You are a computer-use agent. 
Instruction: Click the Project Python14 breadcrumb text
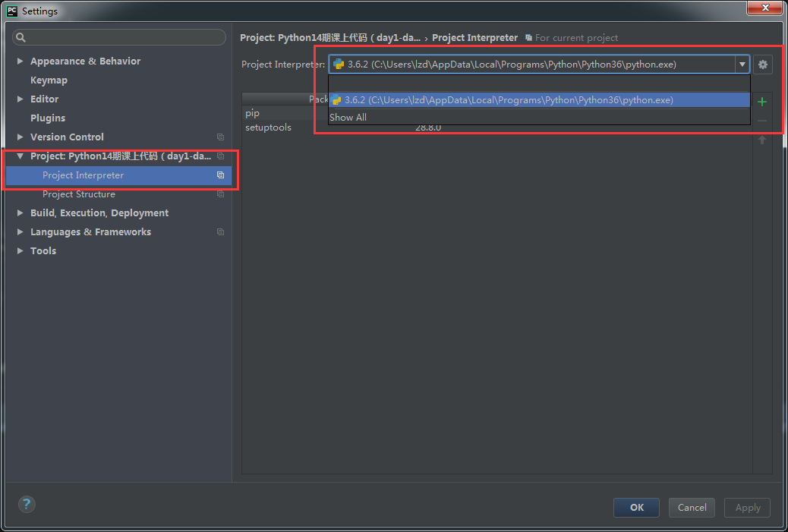[x=330, y=38]
